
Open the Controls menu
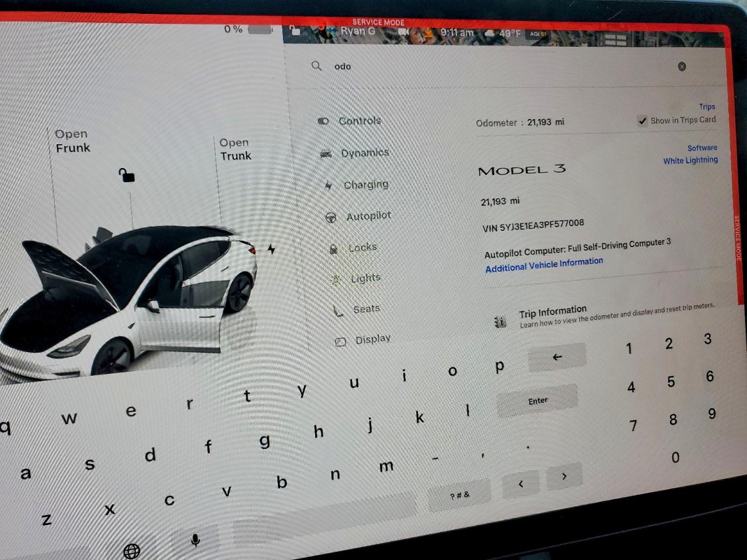point(350,121)
